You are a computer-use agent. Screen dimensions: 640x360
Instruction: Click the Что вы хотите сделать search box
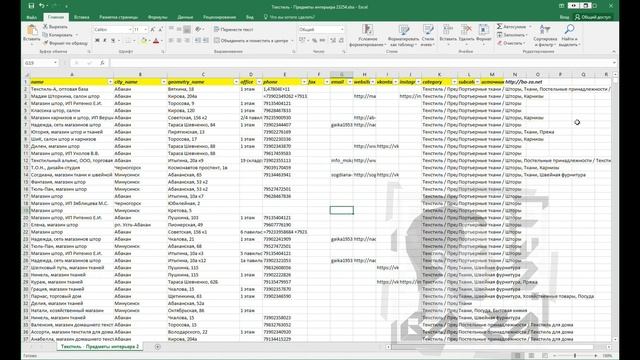pyautogui.click(x=289, y=17)
